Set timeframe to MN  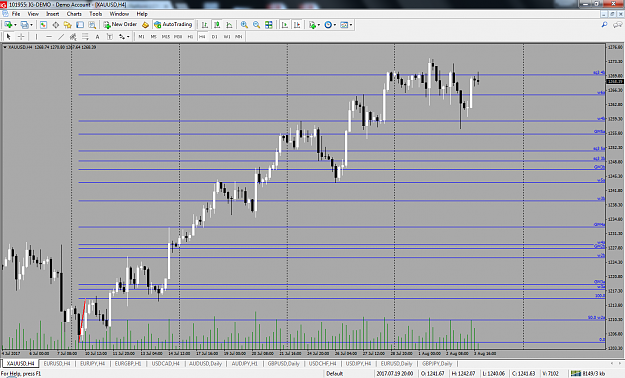[x=238, y=37]
